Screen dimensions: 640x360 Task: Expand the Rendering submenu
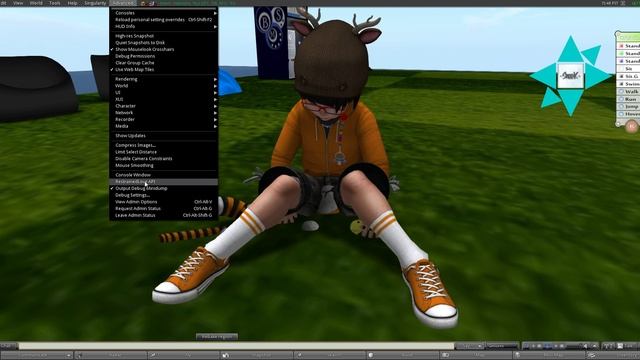(x=163, y=79)
